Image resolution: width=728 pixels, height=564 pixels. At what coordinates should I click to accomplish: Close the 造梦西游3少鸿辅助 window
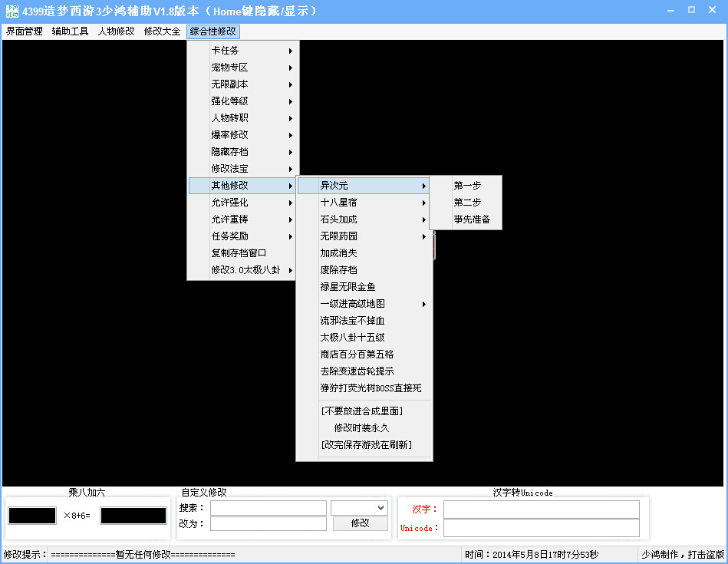coord(712,10)
